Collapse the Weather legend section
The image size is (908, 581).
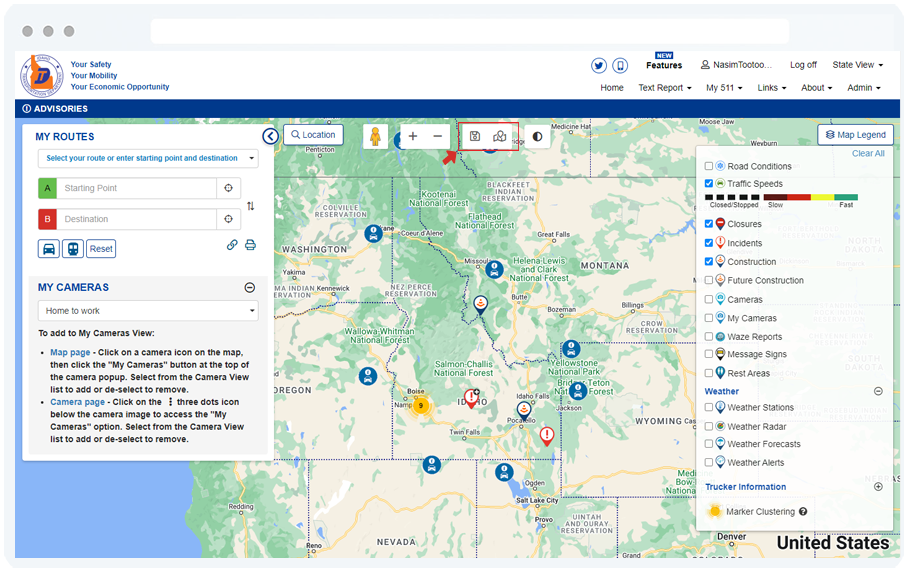878,392
